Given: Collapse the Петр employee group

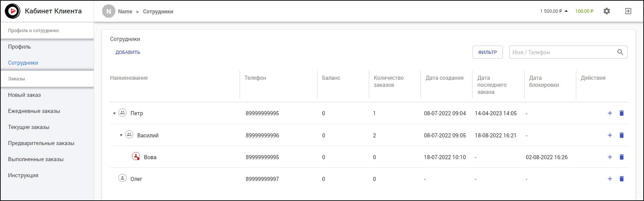Looking at the screenshot, I should click(x=114, y=114).
